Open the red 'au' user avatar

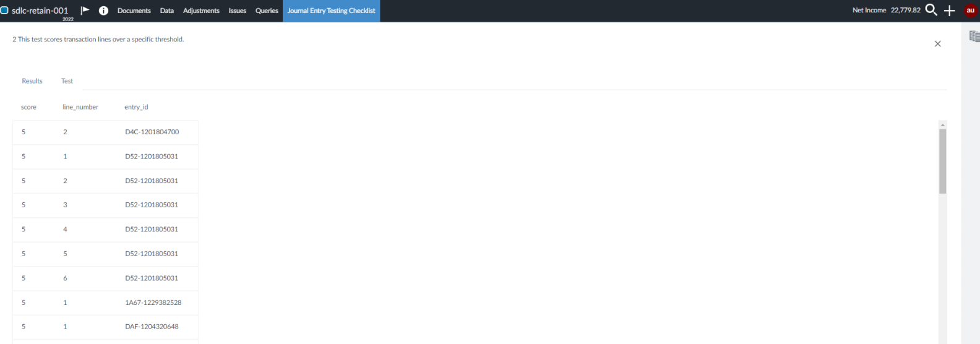[x=970, y=11]
